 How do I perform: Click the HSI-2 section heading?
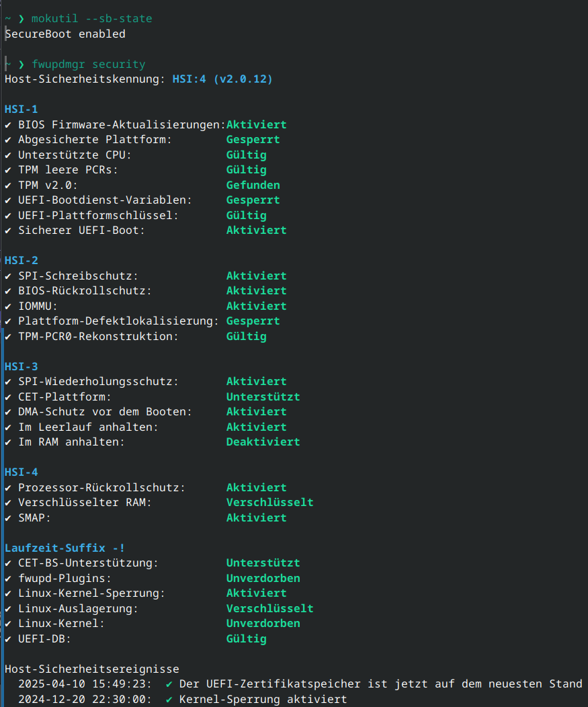pos(21,261)
